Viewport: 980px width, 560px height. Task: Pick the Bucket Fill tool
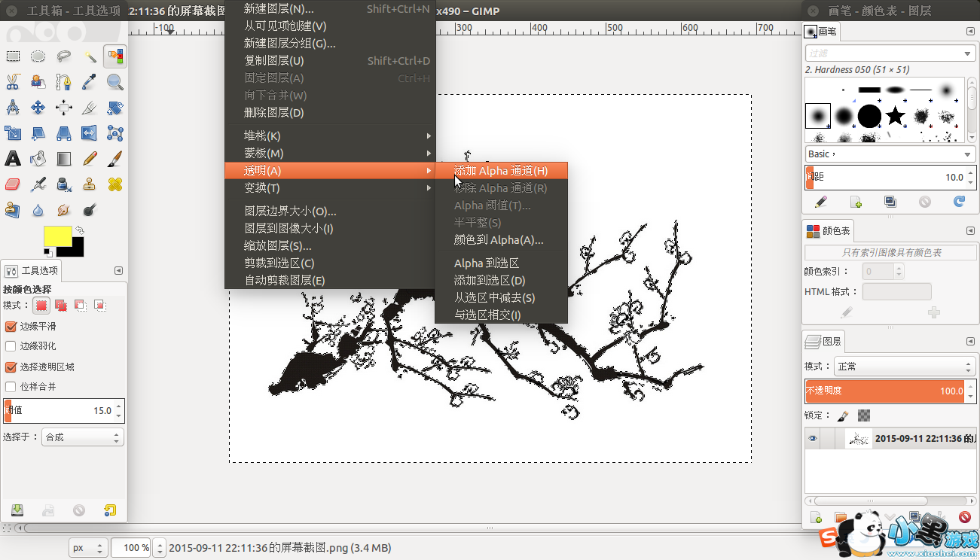point(38,159)
